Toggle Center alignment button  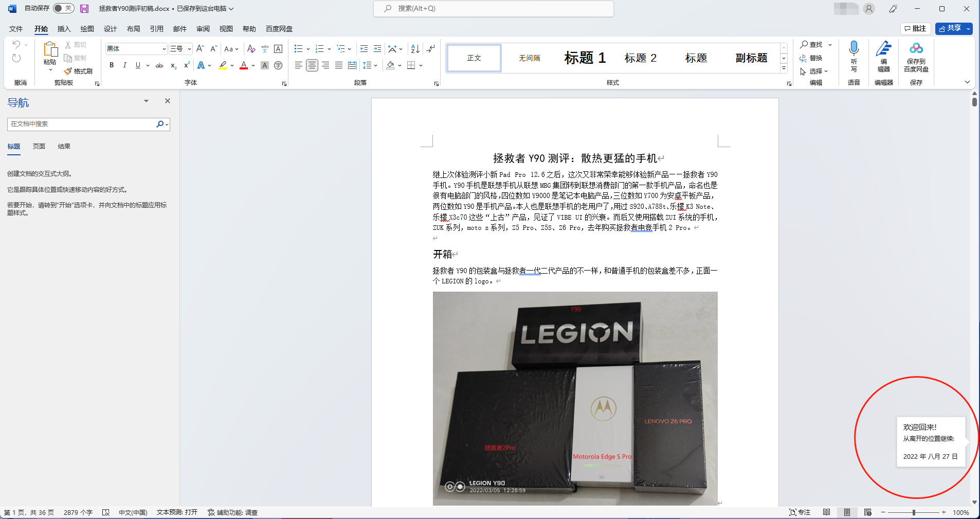point(312,65)
